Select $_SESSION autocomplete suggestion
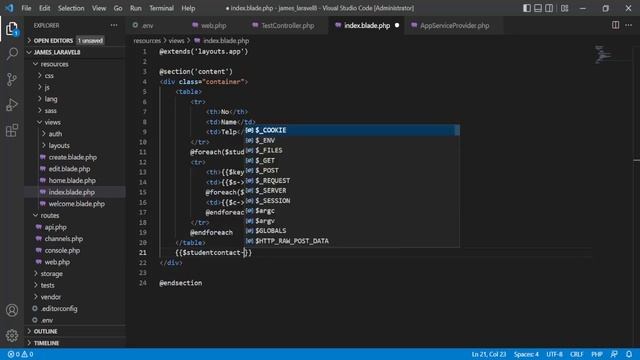The image size is (640, 360). coord(352,201)
